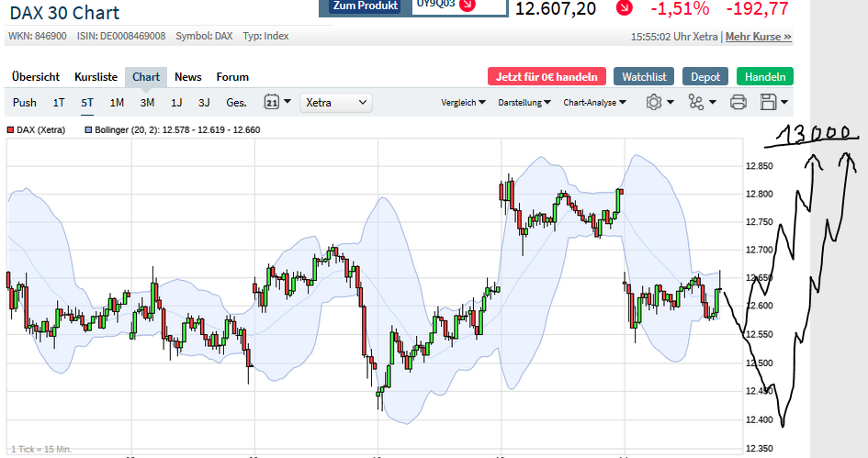Click the Depot button

point(705,76)
